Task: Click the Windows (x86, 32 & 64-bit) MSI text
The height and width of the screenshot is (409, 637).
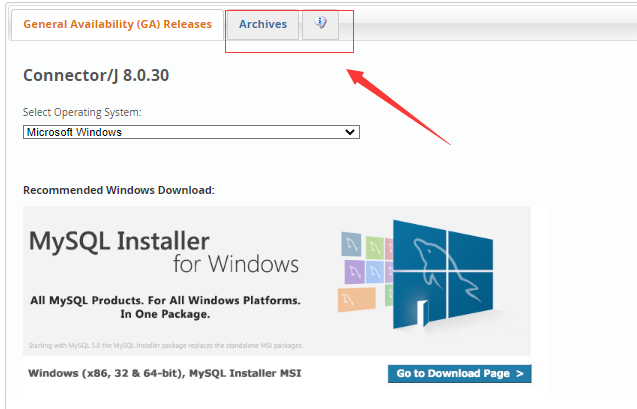Action: [x=165, y=373]
